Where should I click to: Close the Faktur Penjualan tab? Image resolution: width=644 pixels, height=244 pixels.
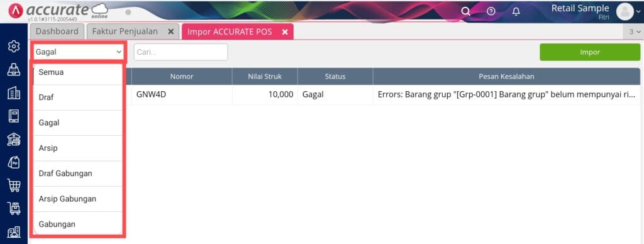(171, 31)
